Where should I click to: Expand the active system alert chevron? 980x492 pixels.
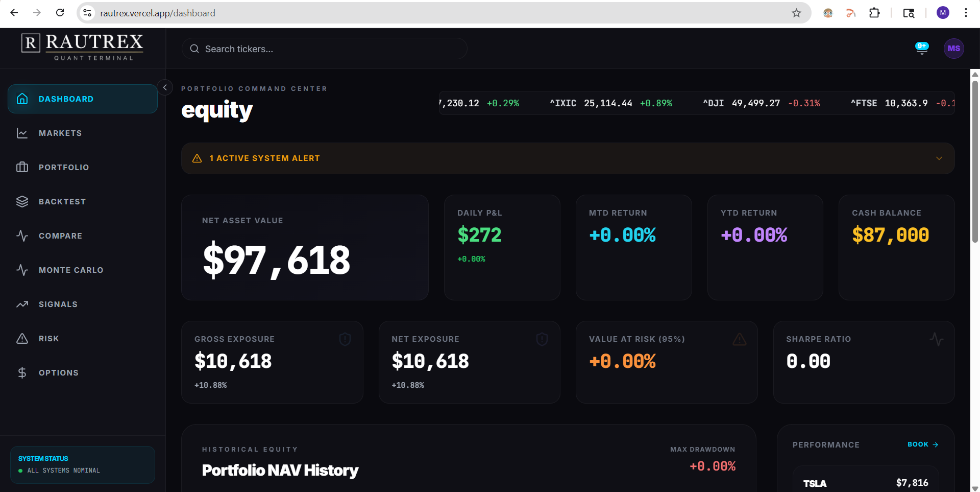click(939, 158)
